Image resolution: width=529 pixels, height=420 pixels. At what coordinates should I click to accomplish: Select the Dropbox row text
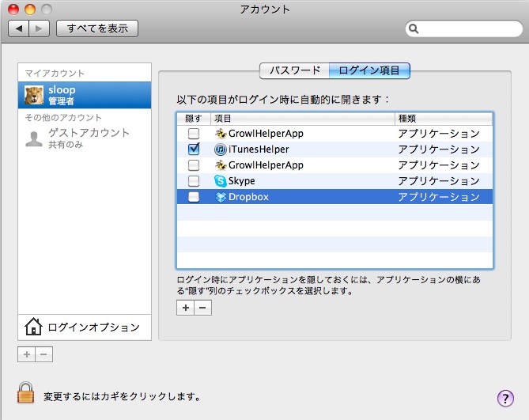(x=248, y=197)
